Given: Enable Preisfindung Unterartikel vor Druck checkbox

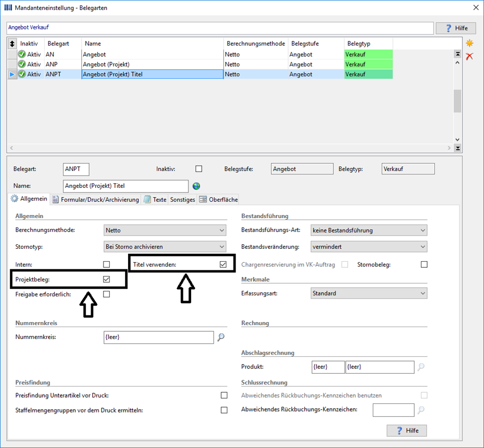Looking at the screenshot, I should pos(224,395).
